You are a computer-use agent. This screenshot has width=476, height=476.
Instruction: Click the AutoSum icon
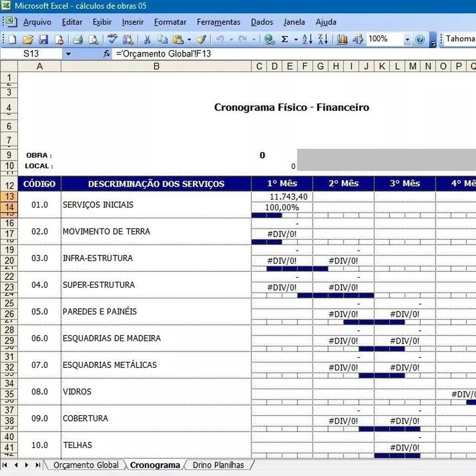coord(285,39)
